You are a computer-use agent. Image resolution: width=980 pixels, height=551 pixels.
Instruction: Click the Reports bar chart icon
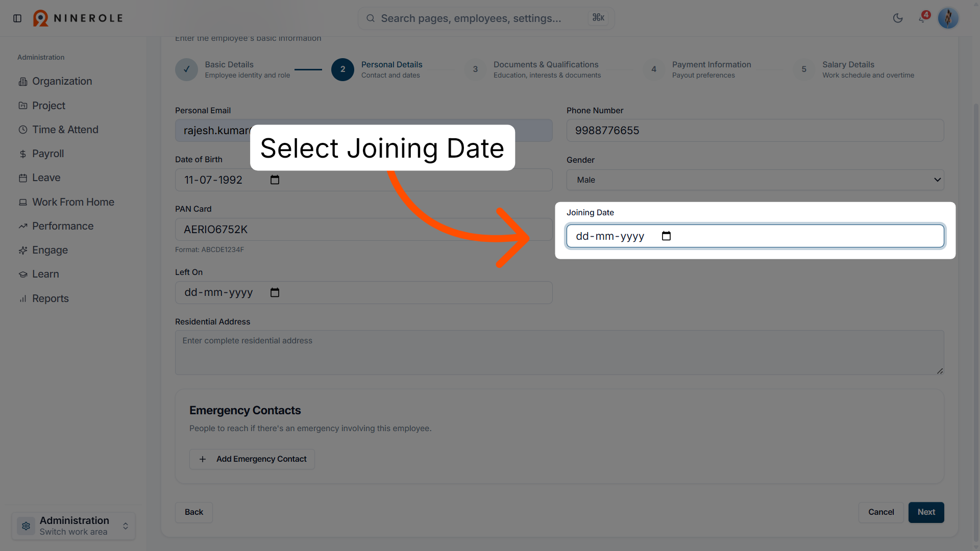(x=23, y=299)
